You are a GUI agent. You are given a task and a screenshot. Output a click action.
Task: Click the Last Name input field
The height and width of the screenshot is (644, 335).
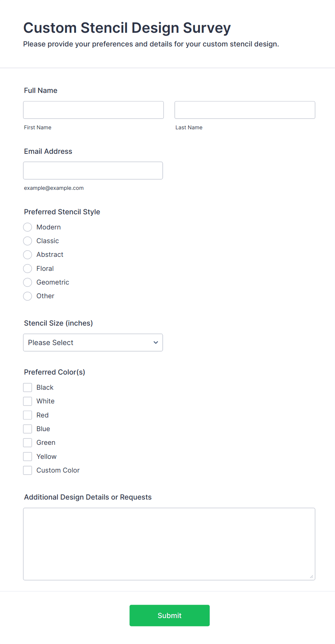pos(245,110)
